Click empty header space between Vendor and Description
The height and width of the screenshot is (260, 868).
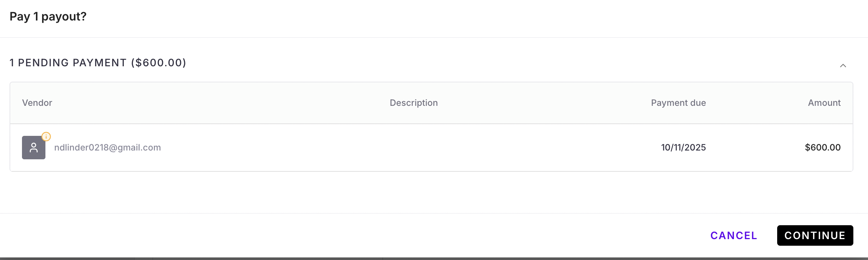[220, 103]
